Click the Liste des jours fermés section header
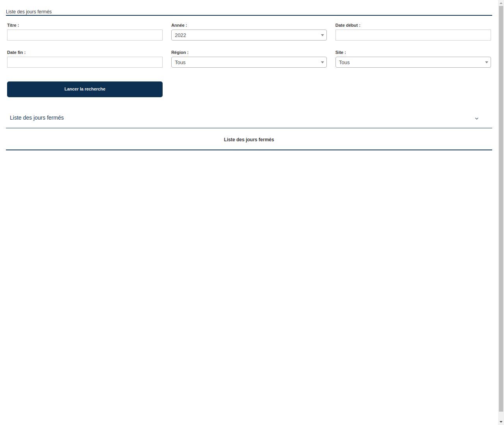 point(37,118)
